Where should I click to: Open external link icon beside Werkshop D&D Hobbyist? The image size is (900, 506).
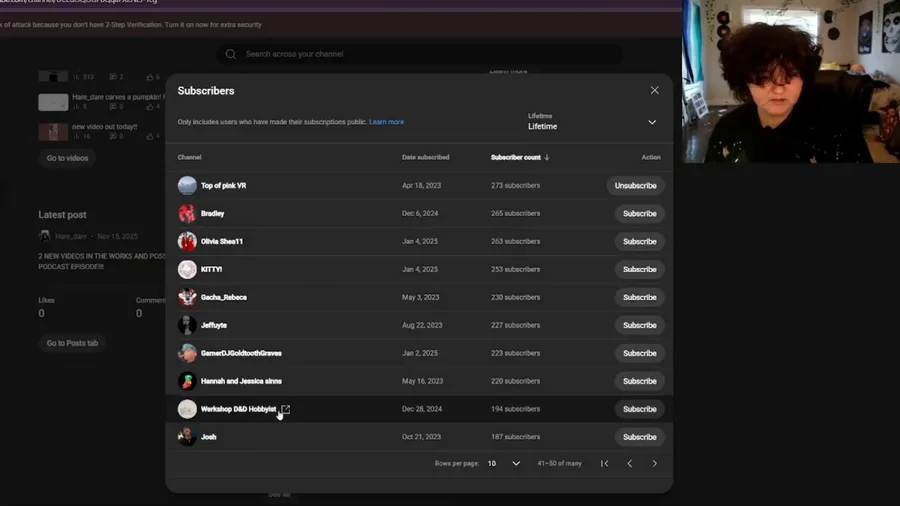[286, 409]
